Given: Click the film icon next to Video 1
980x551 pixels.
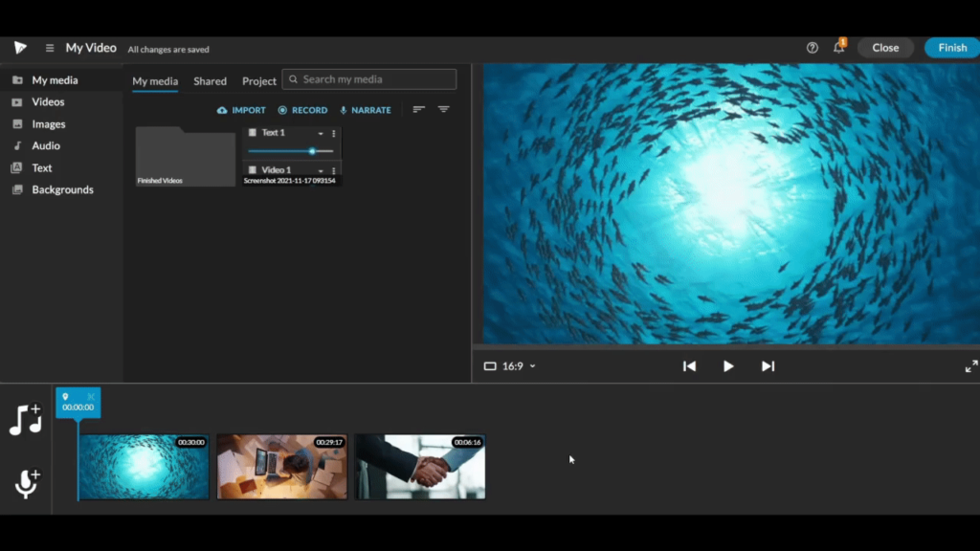Looking at the screenshot, I should 253,170.
